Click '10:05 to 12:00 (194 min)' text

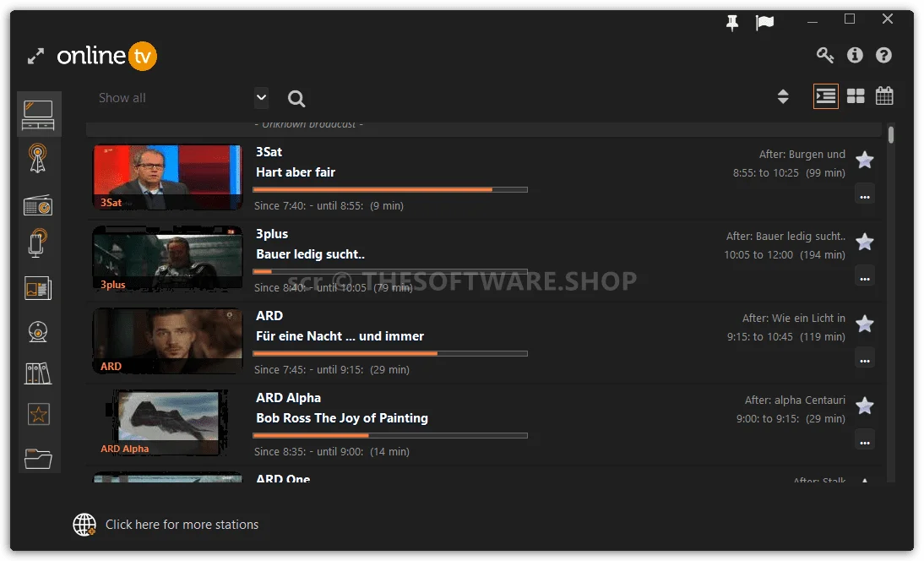(x=785, y=255)
